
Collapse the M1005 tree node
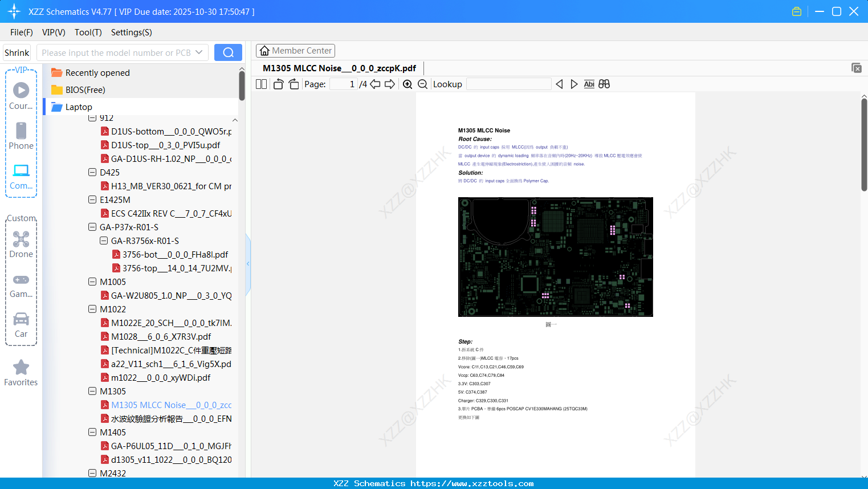tap(92, 282)
